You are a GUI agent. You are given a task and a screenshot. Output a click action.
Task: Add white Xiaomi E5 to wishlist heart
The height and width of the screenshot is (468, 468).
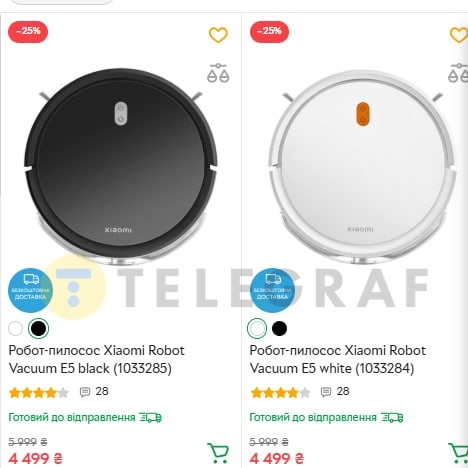(x=459, y=35)
